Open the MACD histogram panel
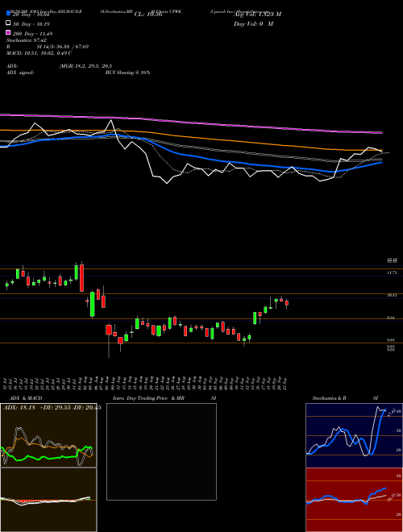403x532 pixels. pos(48,500)
